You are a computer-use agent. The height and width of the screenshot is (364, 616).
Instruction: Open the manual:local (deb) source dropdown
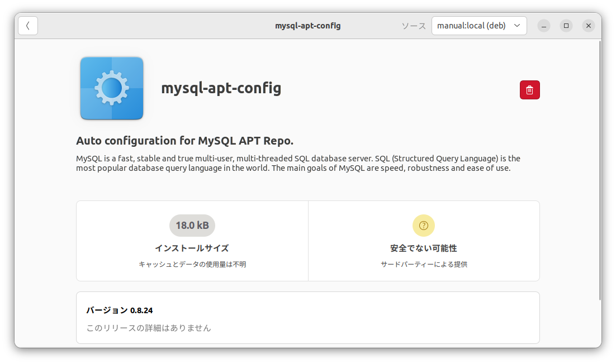click(x=479, y=26)
